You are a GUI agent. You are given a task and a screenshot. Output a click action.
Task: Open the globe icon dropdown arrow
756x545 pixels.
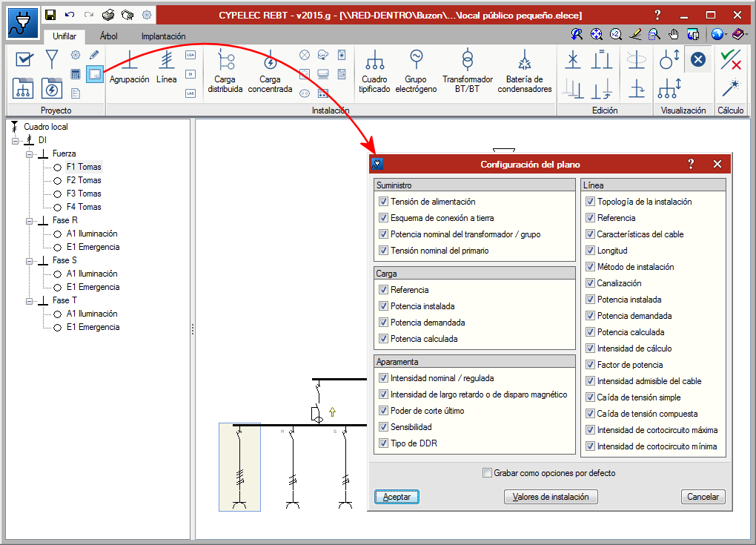(x=726, y=35)
